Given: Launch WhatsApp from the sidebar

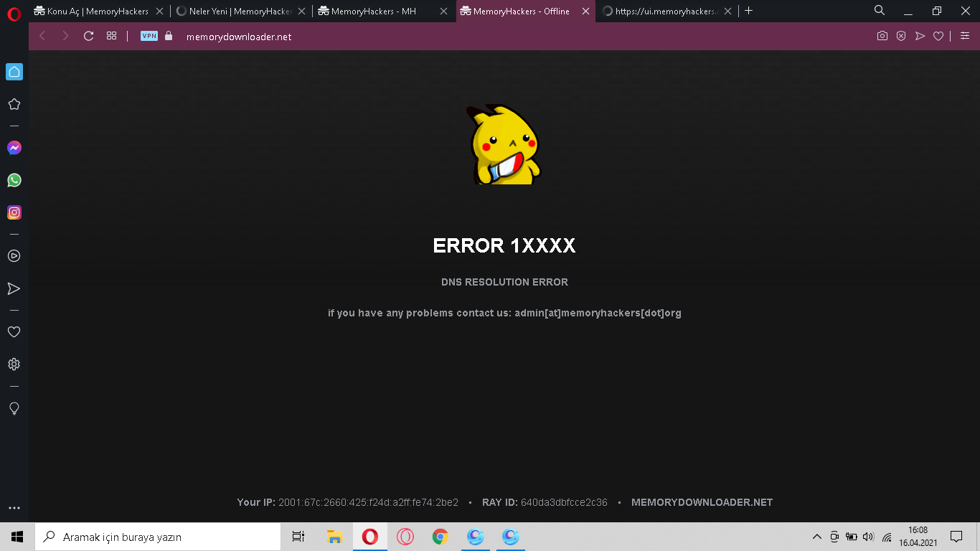Looking at the screenshot, I should [14, 180].
